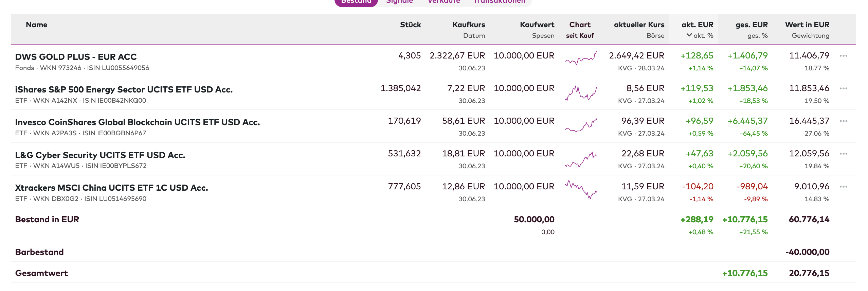Sort table by ges. EUR column
The image size is (868, 291).
pyautogui.click(x=751, y=25)
